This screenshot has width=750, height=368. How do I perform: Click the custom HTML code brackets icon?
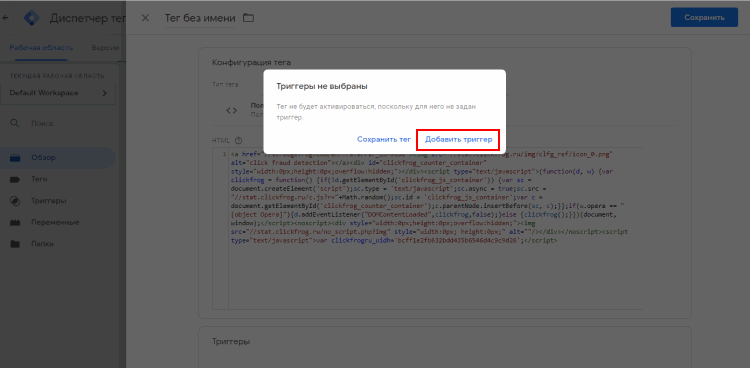click(232, 111)
